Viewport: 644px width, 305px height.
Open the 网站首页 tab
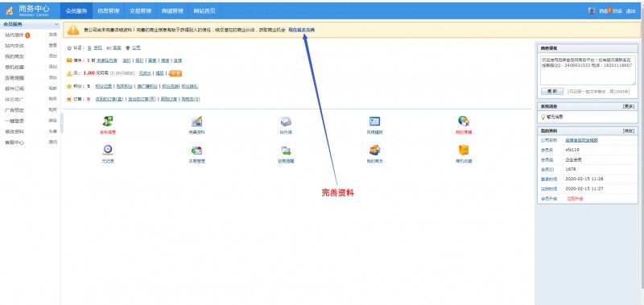[204, 11]
